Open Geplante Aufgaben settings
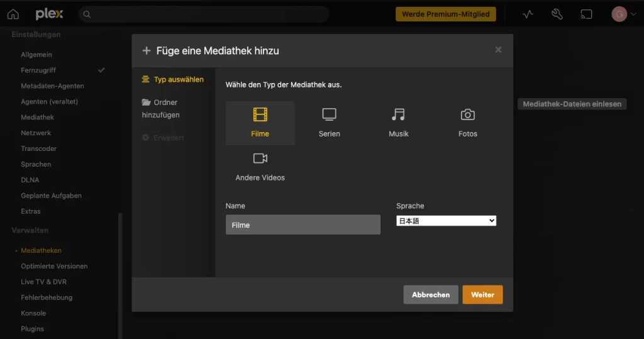Image resolution: width=644 pixels, height=339 pixels. click(x=52, y=196)
